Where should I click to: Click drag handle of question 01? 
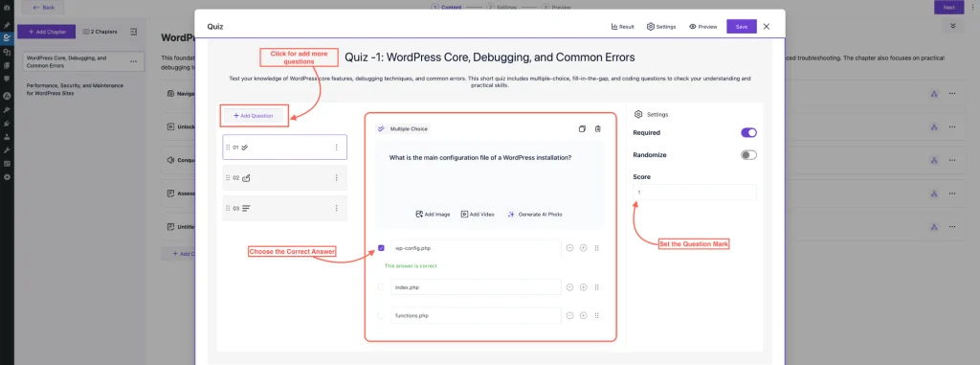(x=228, y=148)
